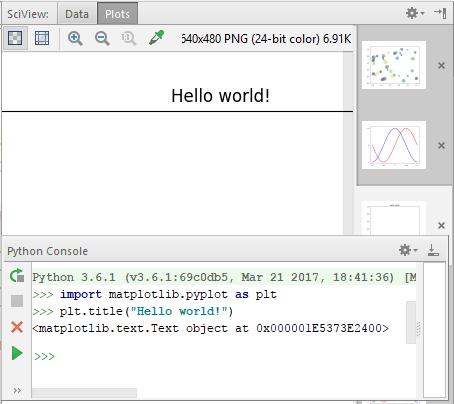
Task: Click the Python 3.6.1 version banner line
Action: click(x=224, y=277)
